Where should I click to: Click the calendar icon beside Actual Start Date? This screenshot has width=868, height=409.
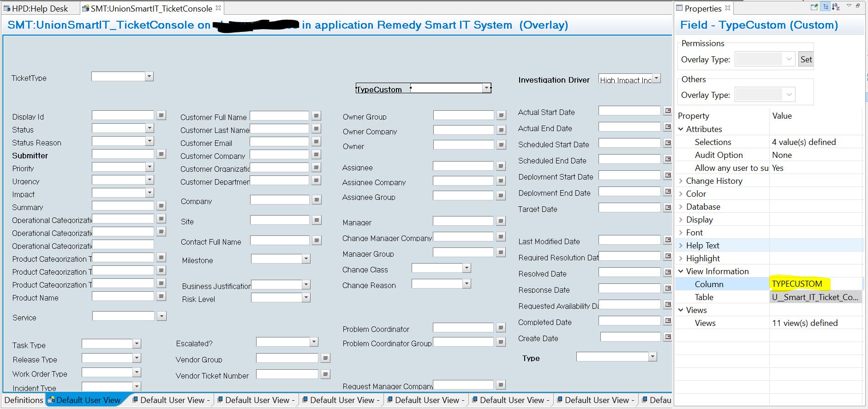pyautogui.click(x=667, y=111)
